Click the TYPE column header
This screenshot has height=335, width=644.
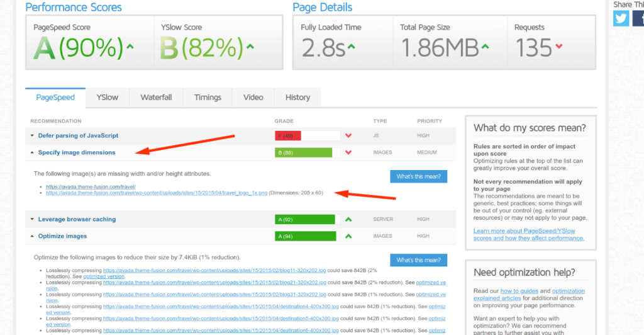pyautogui.click(x=380, y=121)
